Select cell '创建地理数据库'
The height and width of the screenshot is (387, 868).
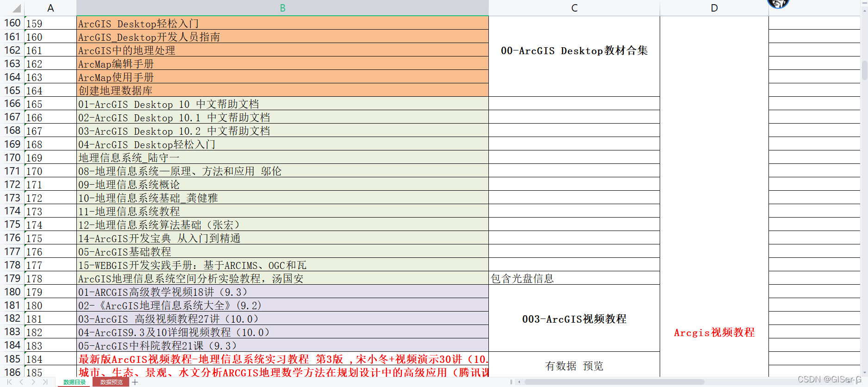(x=282, y=90)
